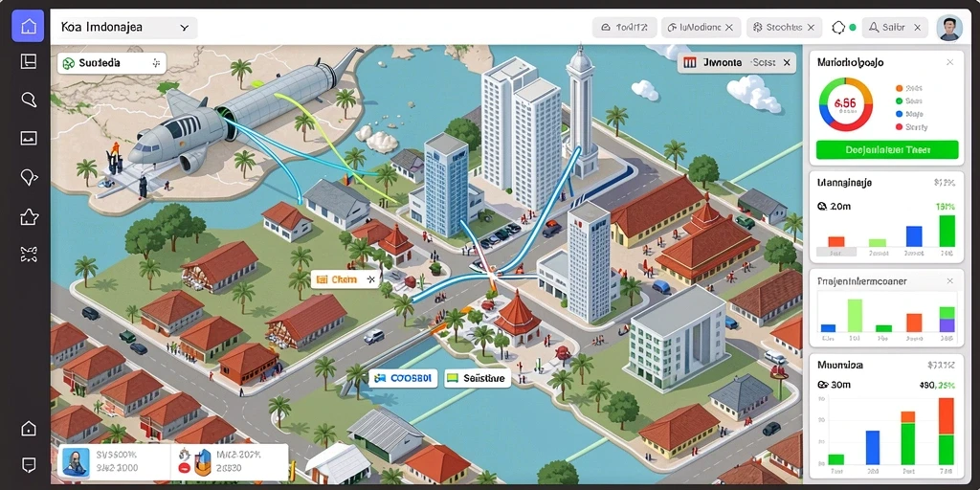
Task: Click the green Deajanlaiauer Taær button
Action: [887, 150]
